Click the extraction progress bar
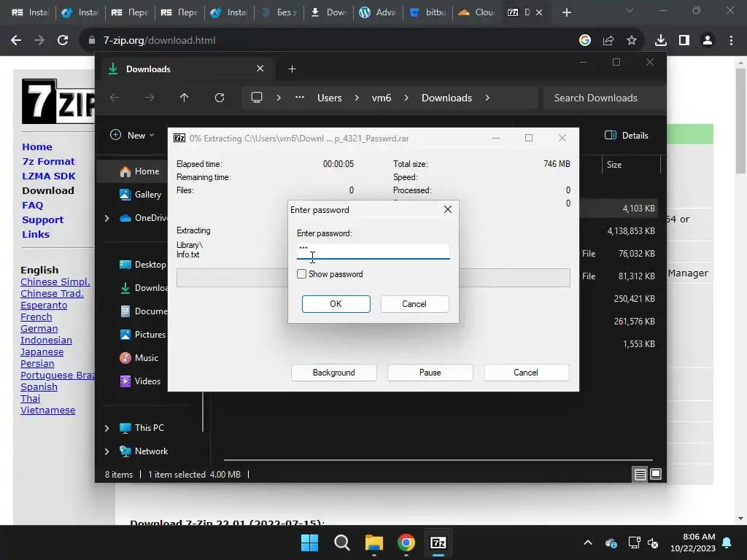 point(373,278)
